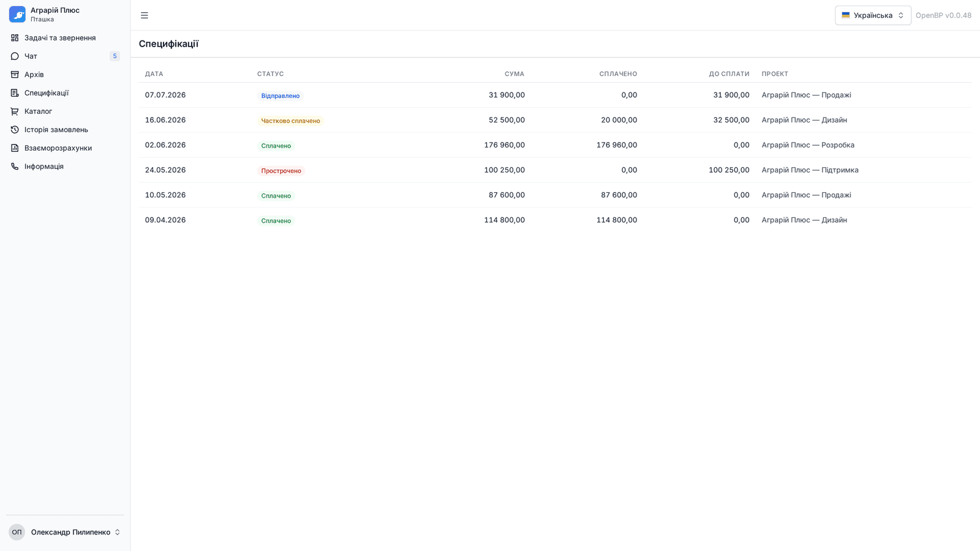The width and height of the screenshot is (980, 551).
Task: Click the sum 176 960,00 in СУМА column
Action: pyautogui.click(x=504, y=145)
